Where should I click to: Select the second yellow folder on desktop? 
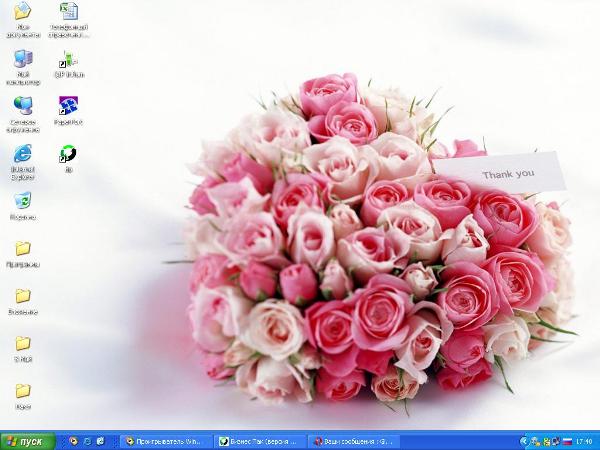(x=22, y=296)
